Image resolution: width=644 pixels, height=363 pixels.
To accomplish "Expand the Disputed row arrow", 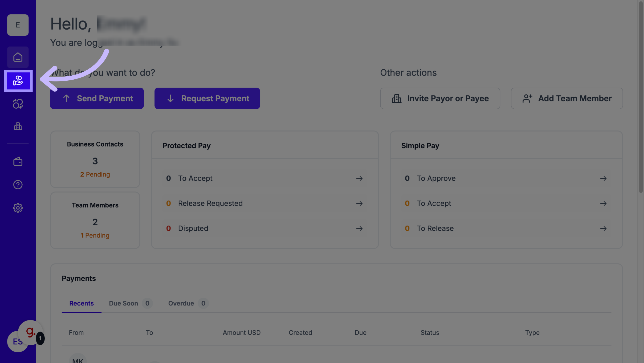I will (x=359, y=229).
